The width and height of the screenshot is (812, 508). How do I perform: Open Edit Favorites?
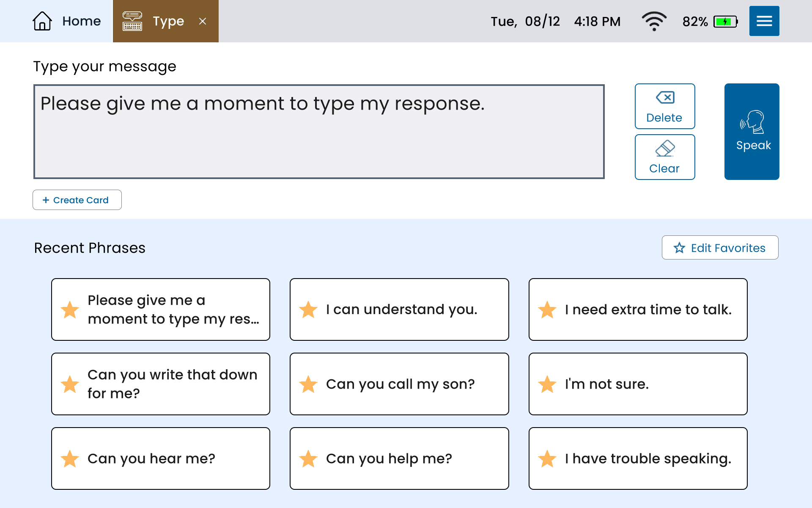point(720,248)
